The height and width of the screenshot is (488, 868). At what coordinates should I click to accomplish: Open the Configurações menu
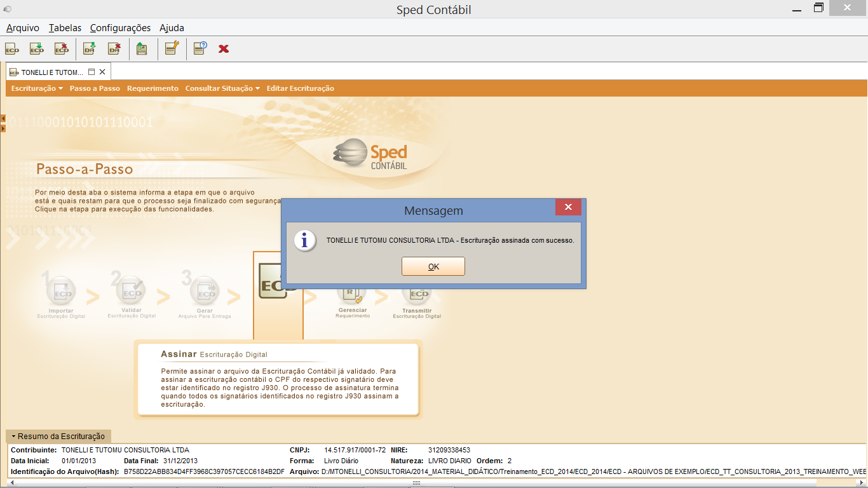point(120,28)
